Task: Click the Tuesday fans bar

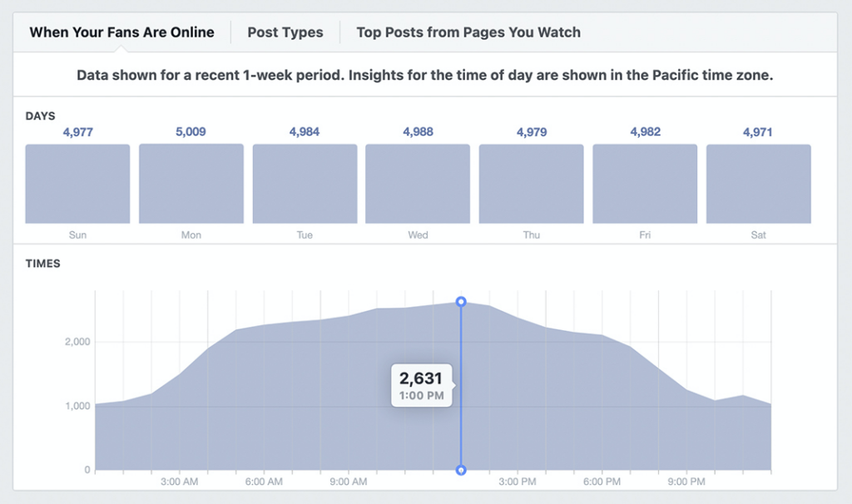Action: click(x=305, y=183)
